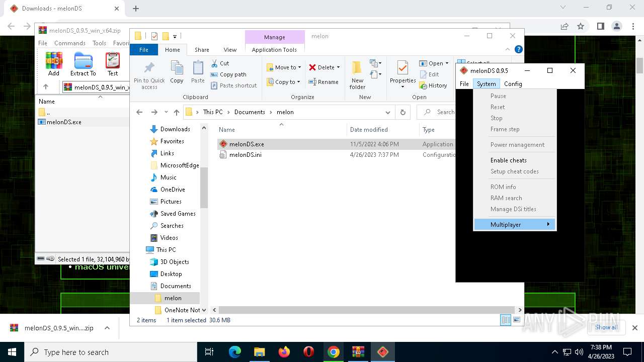Click Rename in Organize group
The image size is (644, 362).
pos(324,82)
